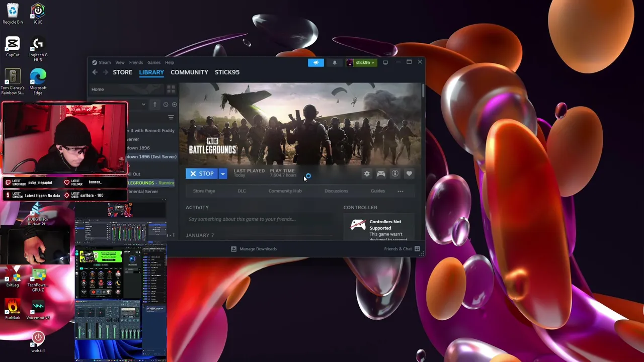Open the Community Hub link
644x362 pixels.
(x=285, y=191)
